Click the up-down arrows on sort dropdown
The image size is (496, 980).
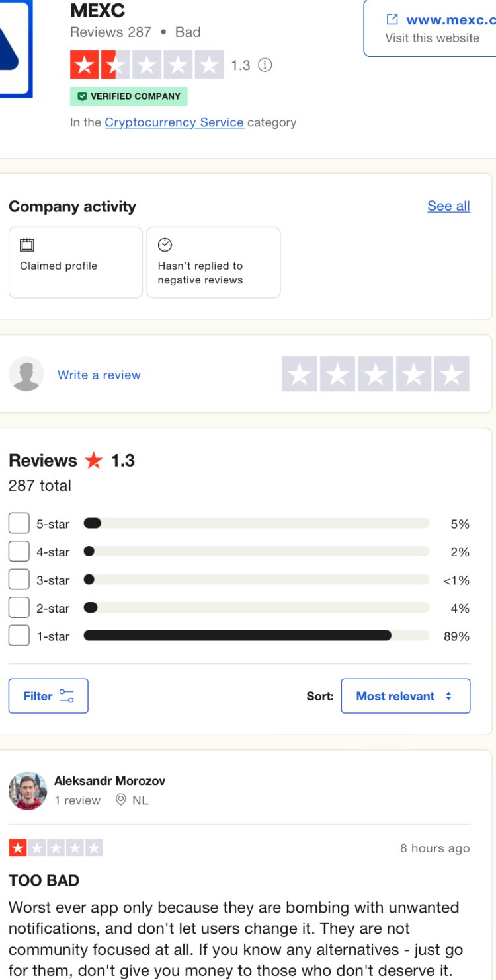tap(448, 696)
